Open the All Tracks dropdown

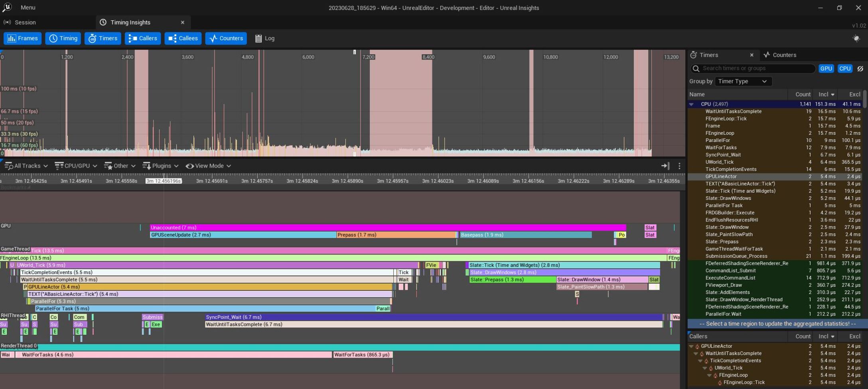coord(26,166)
